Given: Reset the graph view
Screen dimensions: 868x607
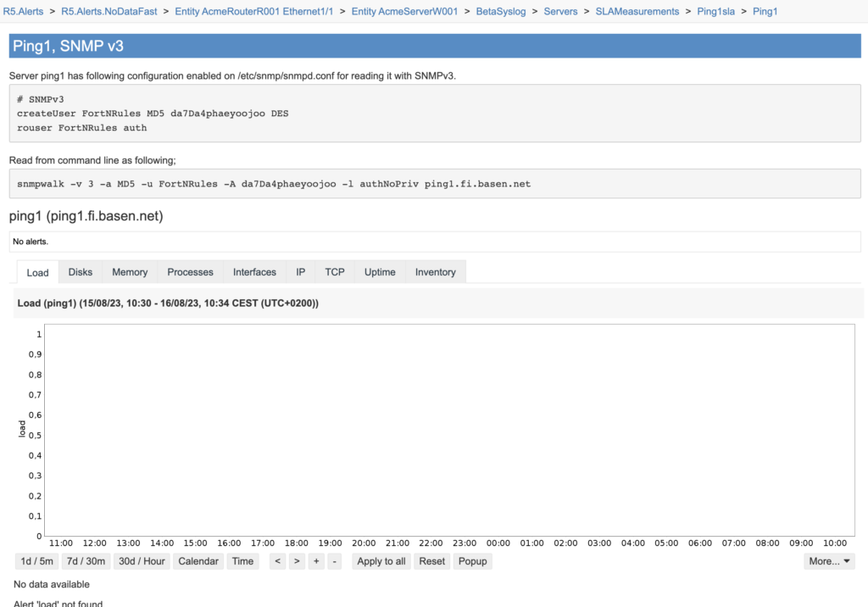Looking at the screenshot, I should (431, 561).
